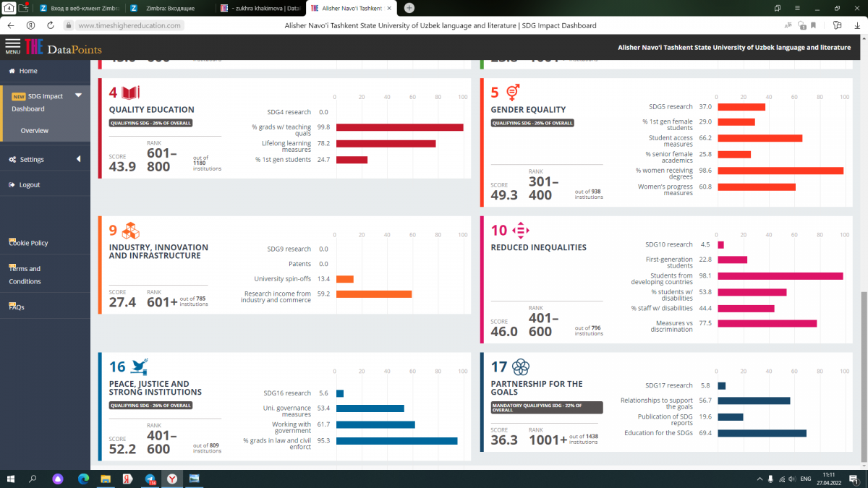This screenshot has width=868, height=488.
Task: Open the browser downloads icon
Action: coord(856,25)
